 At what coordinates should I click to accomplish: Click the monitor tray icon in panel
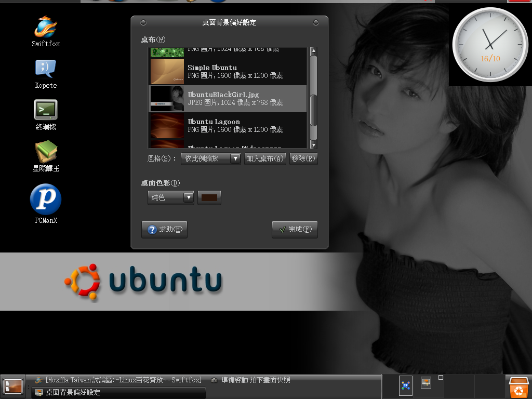[426, 383]
